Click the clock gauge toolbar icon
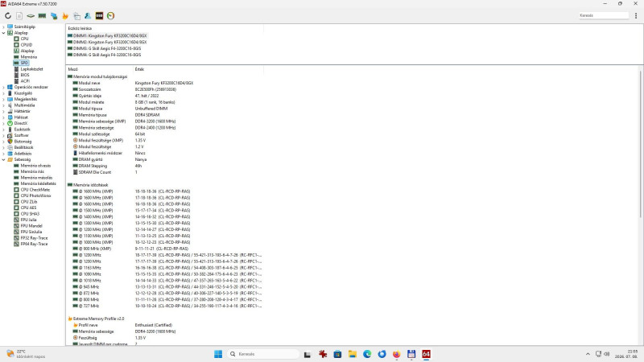Viewport: 644px width, 362px height. 110,15
